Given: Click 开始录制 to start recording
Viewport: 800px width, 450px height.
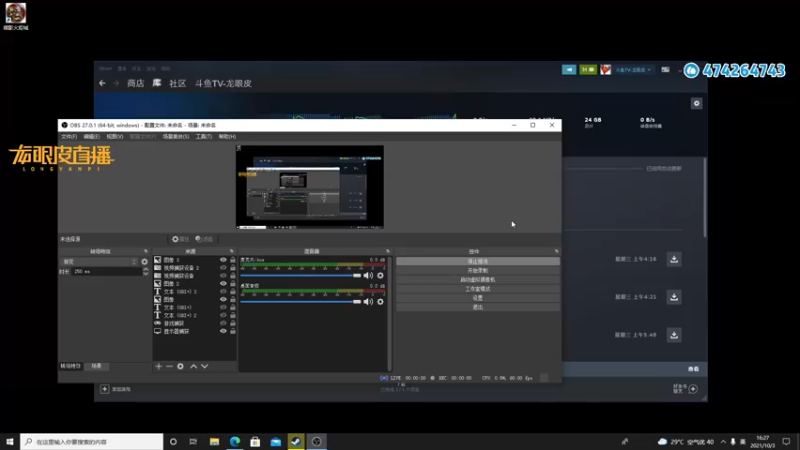Looking at the screenshot, I should [478, 270].
